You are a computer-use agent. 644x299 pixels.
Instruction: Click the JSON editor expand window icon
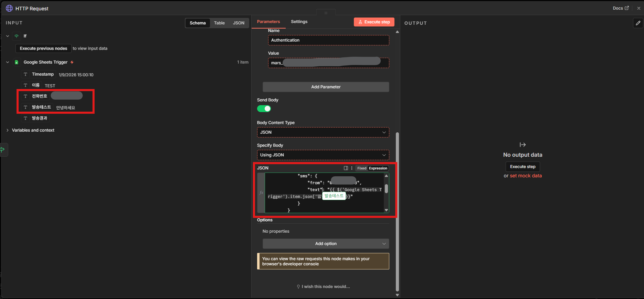[x=346, y=168]
